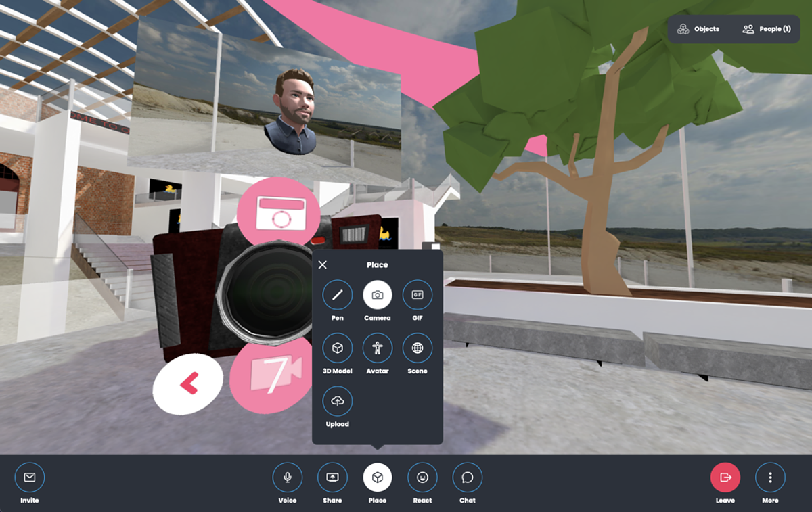
Task: Choose the Scene option in Place menu
Action: (418, 348)
